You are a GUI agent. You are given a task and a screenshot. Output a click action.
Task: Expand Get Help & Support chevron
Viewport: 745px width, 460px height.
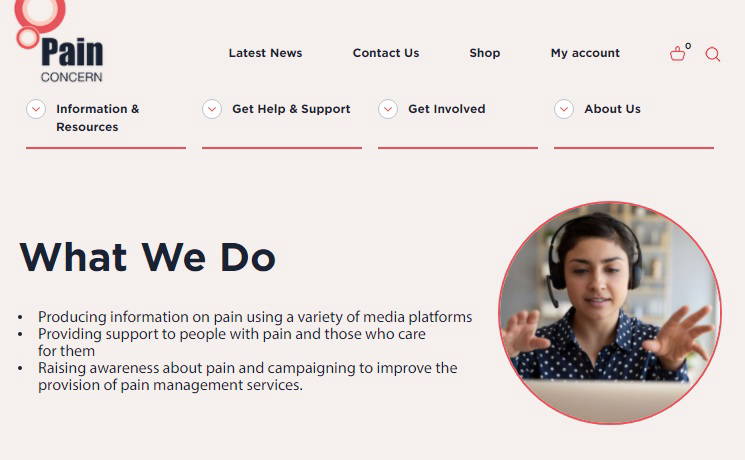(x=212, y=109)
